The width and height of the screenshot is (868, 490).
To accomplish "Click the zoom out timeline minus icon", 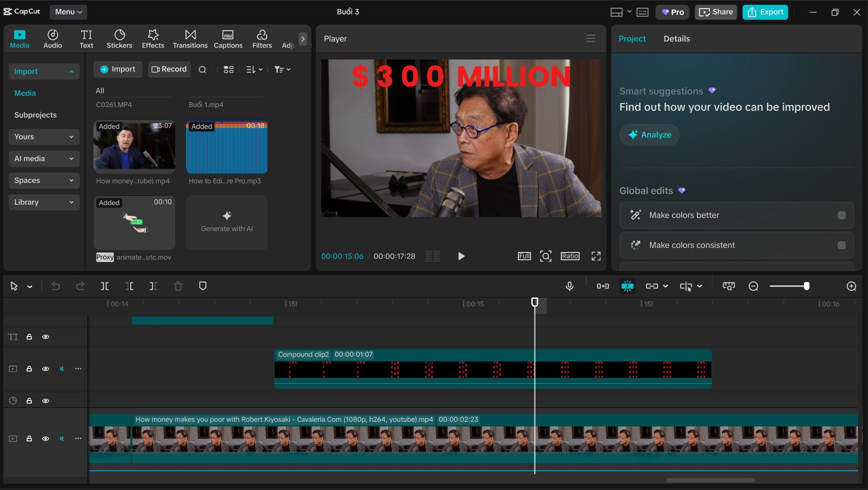I will [x=754, y=286].
